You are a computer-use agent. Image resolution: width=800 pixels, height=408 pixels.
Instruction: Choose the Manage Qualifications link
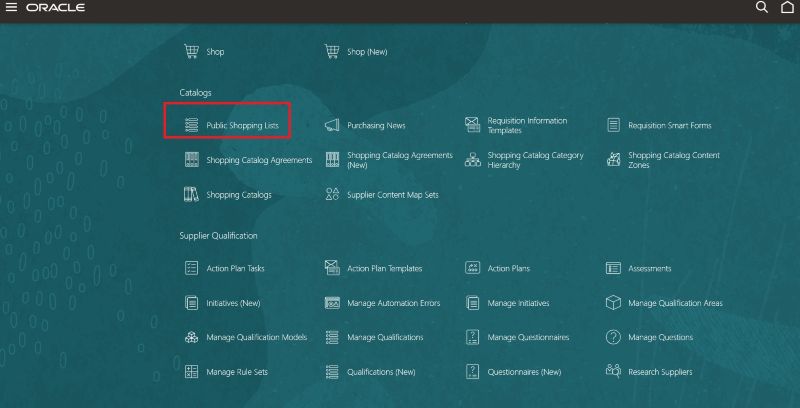tap(385, 337)
